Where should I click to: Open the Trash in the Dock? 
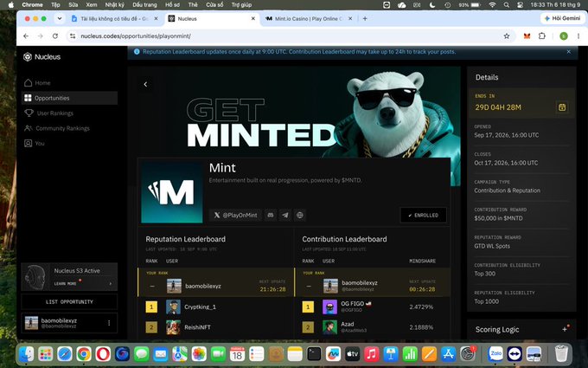coord(561,354)
